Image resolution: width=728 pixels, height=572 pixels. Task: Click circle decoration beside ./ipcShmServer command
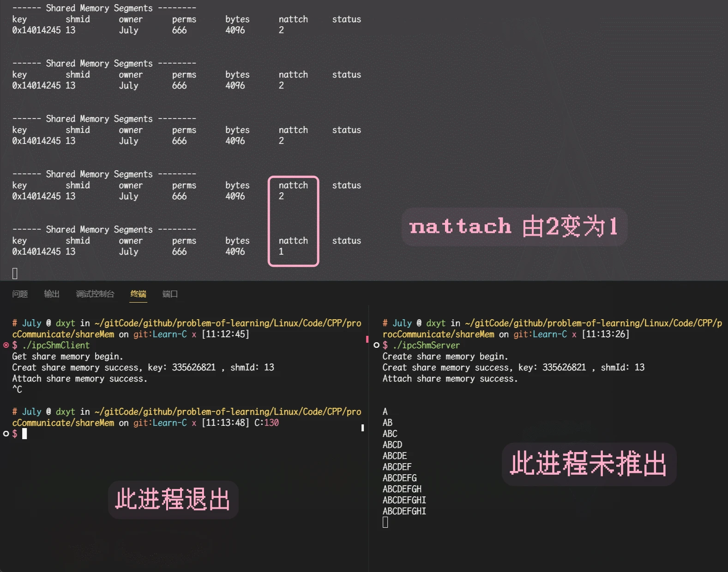pyautogui.click(x=376, y=345)
